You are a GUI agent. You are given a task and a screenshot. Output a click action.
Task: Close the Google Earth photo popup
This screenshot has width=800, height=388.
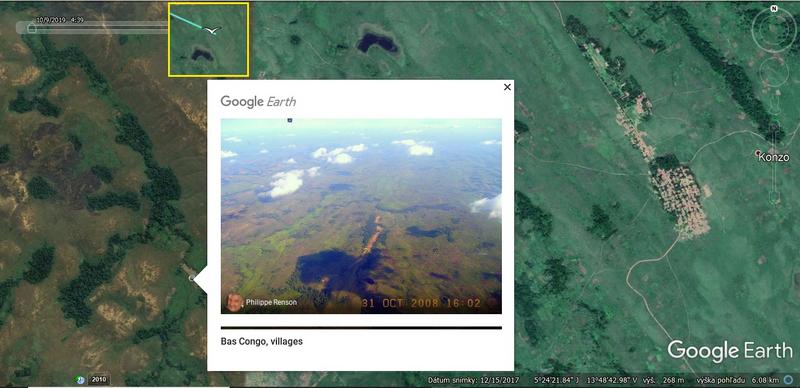coord(507,87)
